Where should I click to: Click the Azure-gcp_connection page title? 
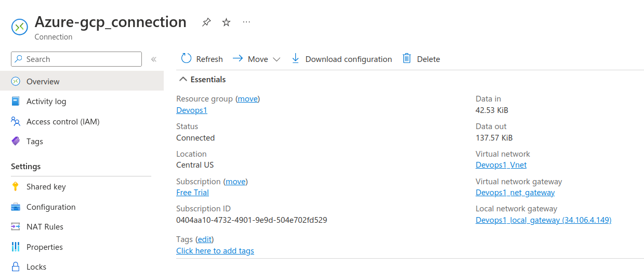click(110, 22)
